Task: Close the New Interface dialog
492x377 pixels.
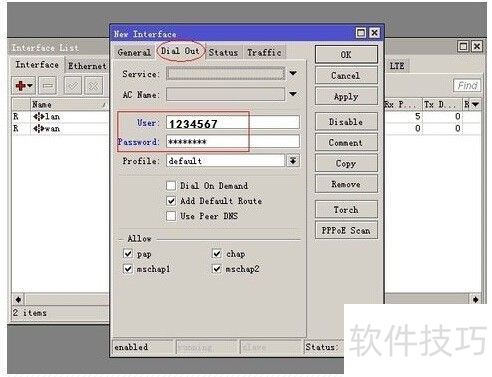Action: click(375, 33)
